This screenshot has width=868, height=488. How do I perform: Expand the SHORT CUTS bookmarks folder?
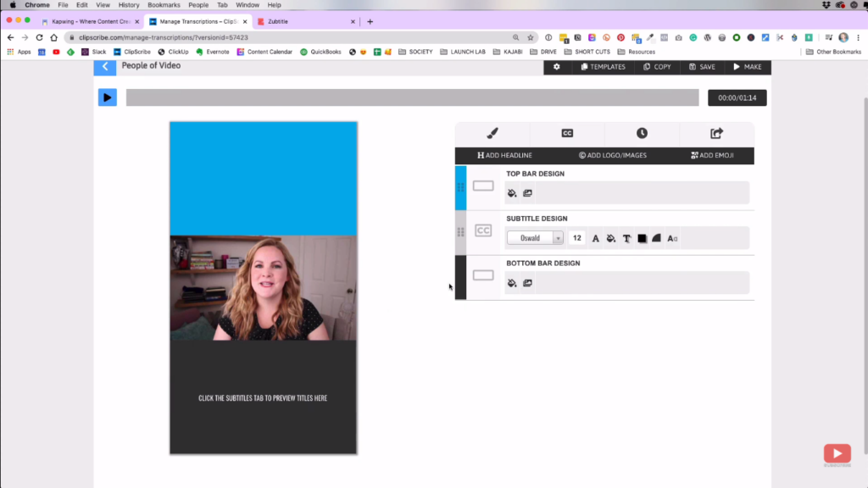(x=587, y=52)
